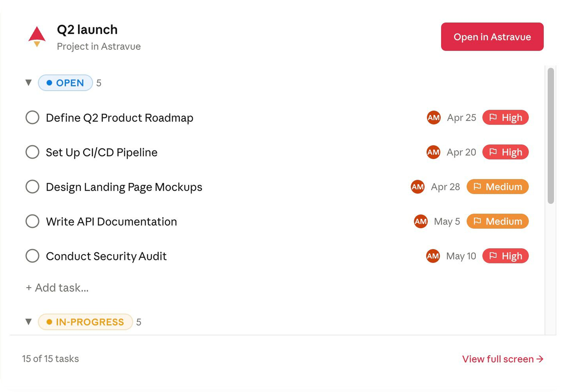Collapse the OPEN section triangle
564x392 pixels.
pos(29,83)
